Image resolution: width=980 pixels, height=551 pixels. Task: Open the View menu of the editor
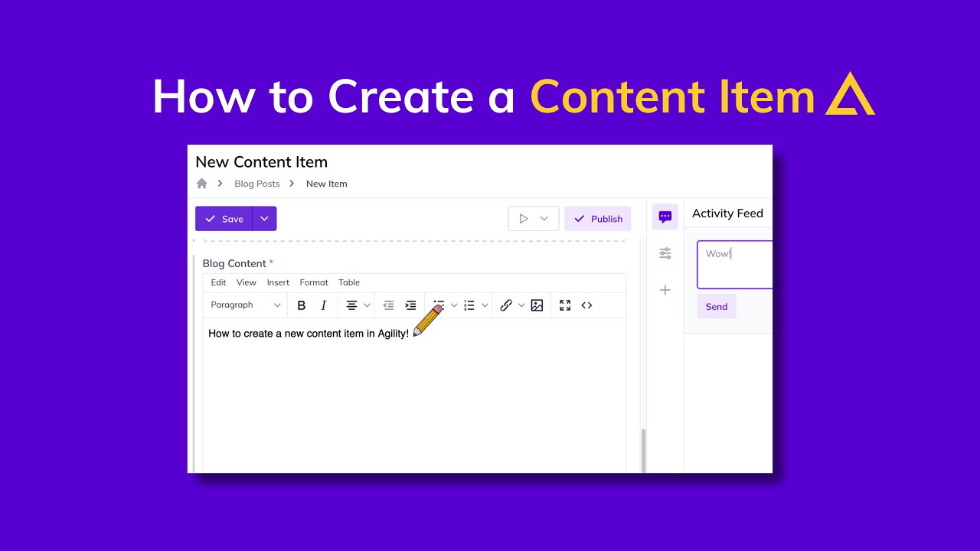[247, 282]
